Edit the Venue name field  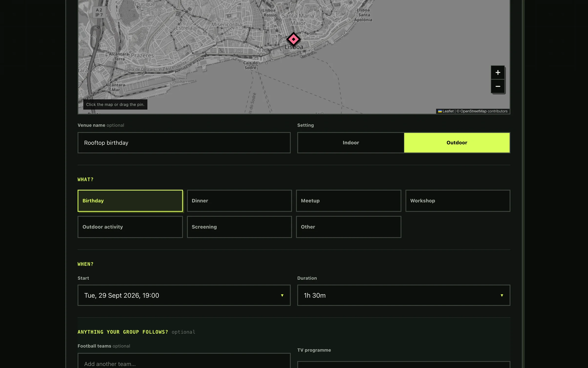point(184,143)
